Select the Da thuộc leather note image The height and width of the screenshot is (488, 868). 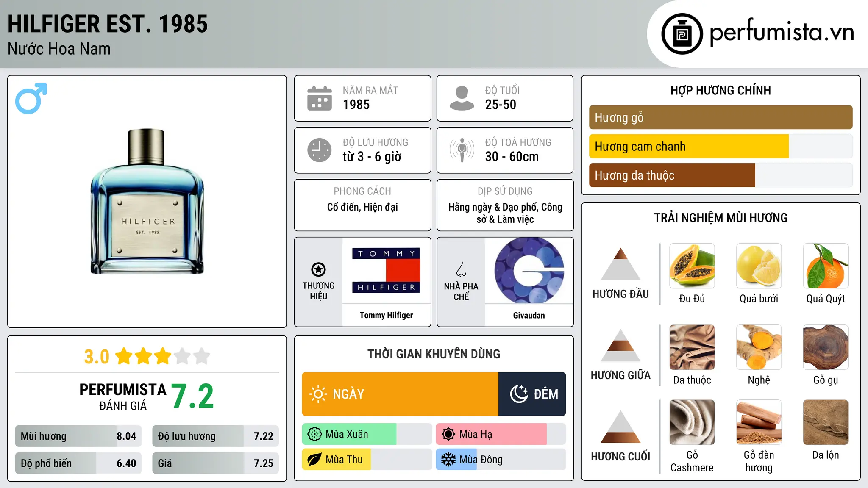[692, 347]
